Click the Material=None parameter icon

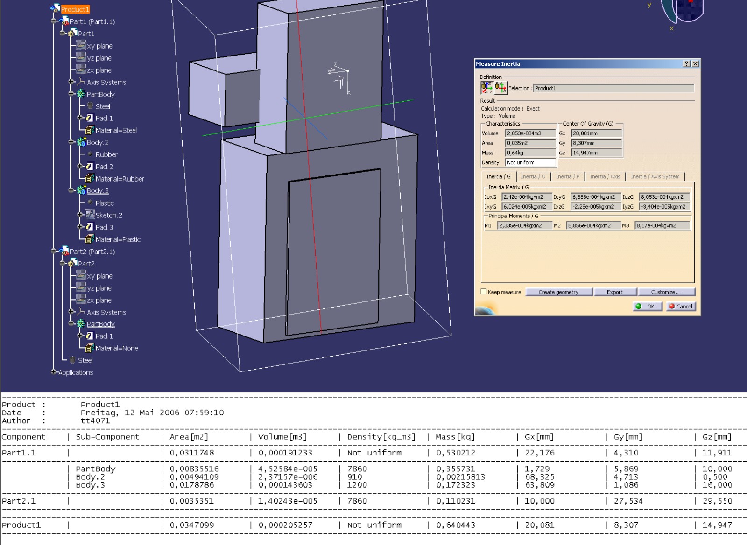90,348
